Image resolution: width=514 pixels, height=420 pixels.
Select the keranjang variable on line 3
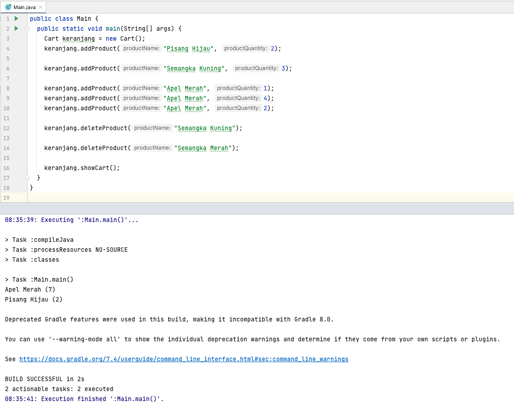78,38
